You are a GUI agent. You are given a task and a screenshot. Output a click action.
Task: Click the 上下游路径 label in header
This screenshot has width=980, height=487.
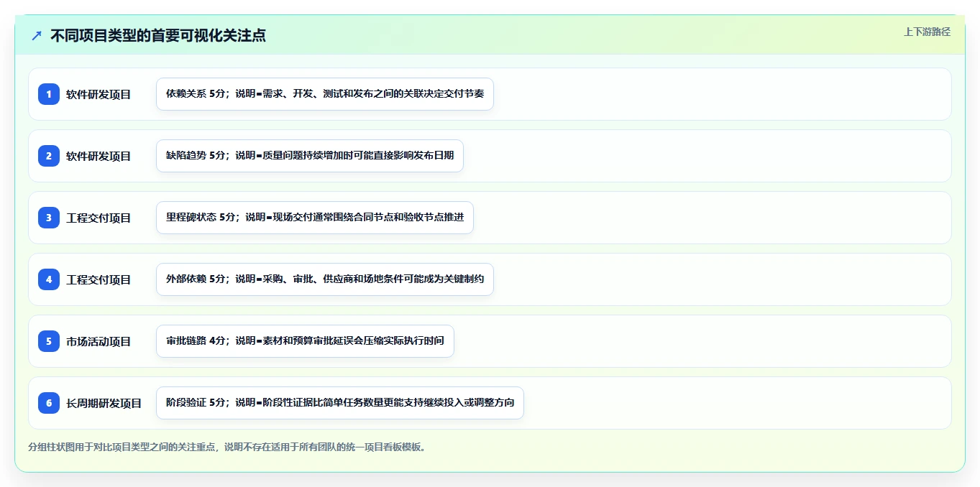click(x=927, y=32)
